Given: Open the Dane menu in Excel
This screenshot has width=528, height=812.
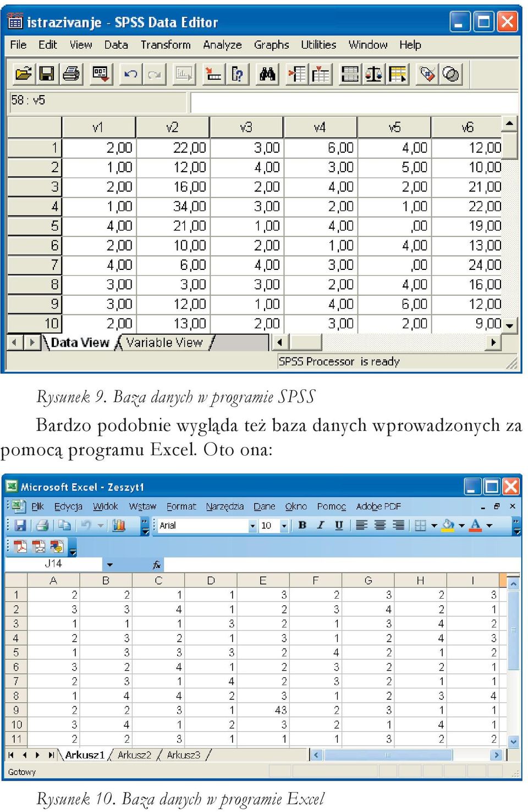Looking at the screenshot, I should point(264,506).
